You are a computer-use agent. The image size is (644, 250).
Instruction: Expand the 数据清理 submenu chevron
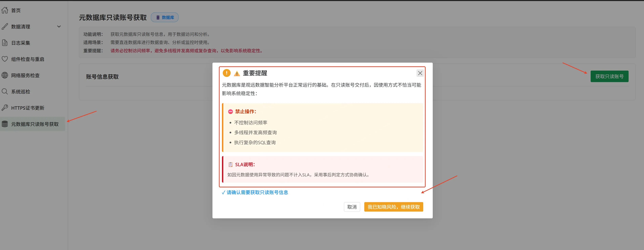click(x=59, y=26)
